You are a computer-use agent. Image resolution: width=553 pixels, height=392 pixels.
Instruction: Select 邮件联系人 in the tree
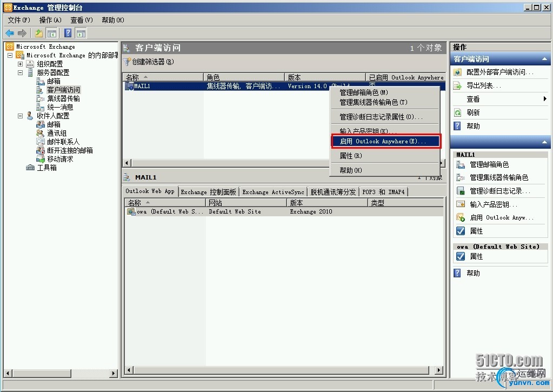point(63,142)
